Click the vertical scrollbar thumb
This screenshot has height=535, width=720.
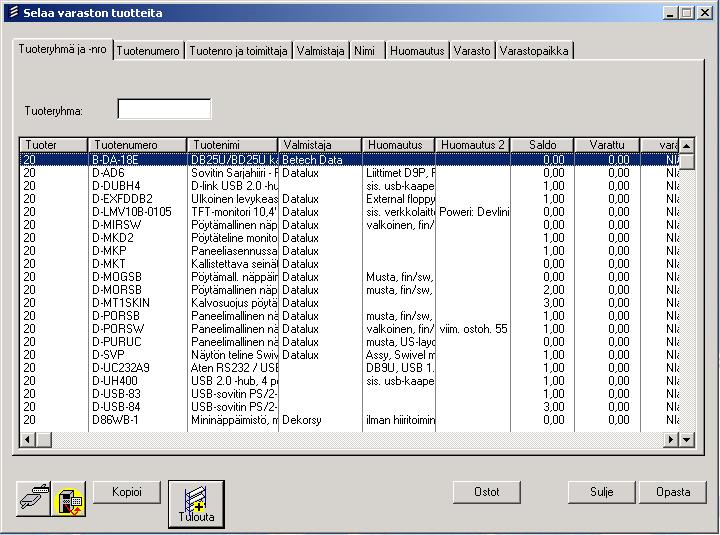(x=686, y=162)
